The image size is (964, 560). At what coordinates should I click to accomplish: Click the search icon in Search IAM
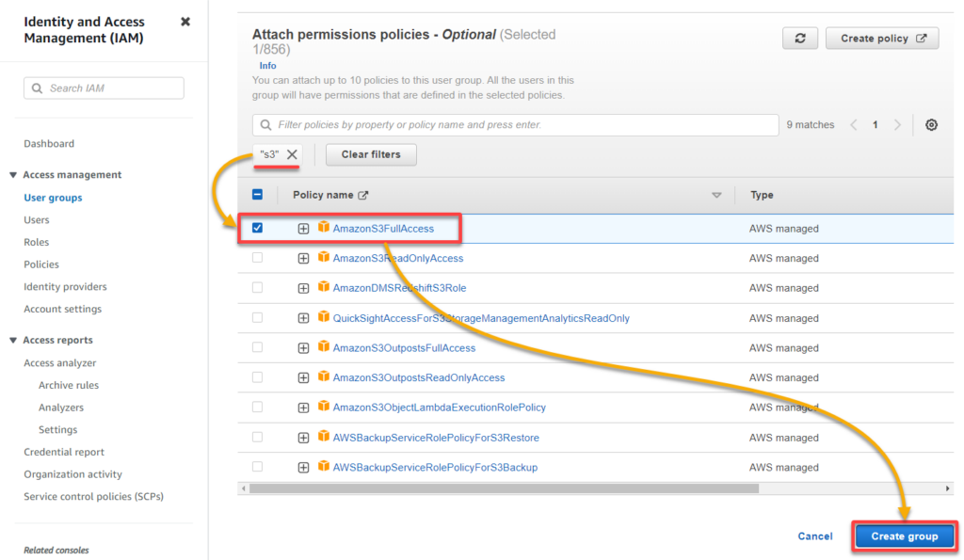(x=37, y=88)
